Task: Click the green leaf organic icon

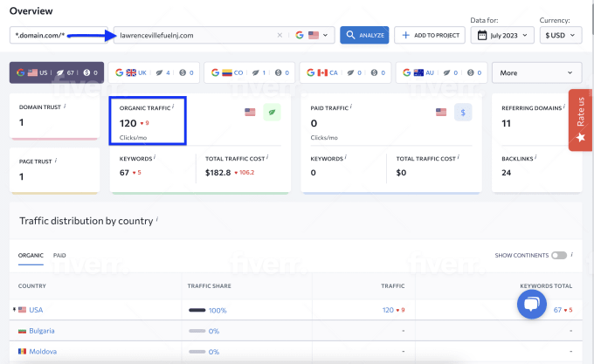Action: tap(272, 112)
